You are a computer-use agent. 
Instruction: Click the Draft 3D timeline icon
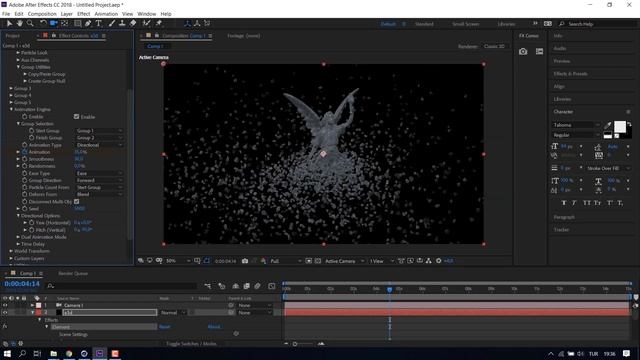222,286
